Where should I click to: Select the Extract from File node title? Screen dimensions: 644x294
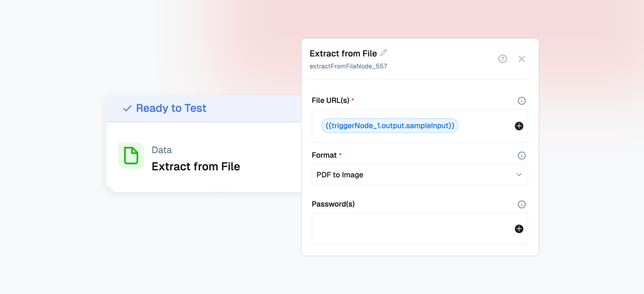coord(196,167)
